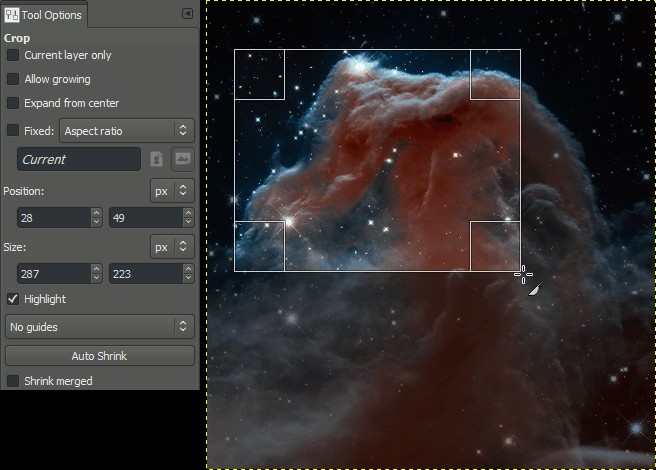This screenshot has width=656, height=470.
Task: Decrease Position X value with down arrow
Action: point(97,223)
